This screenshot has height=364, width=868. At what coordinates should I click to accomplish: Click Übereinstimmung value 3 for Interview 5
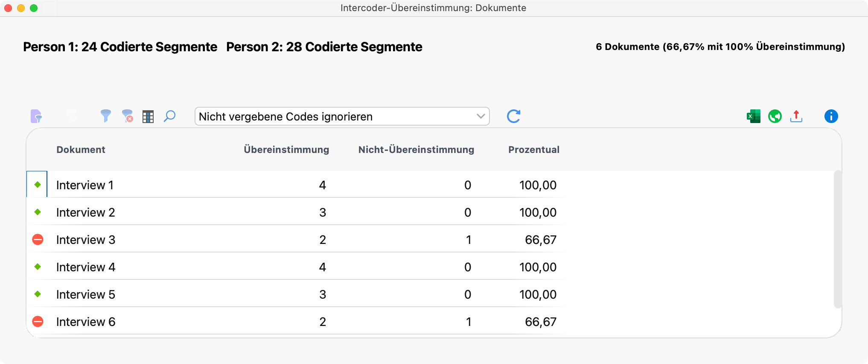pyautogui.click(x=323, y=294)
